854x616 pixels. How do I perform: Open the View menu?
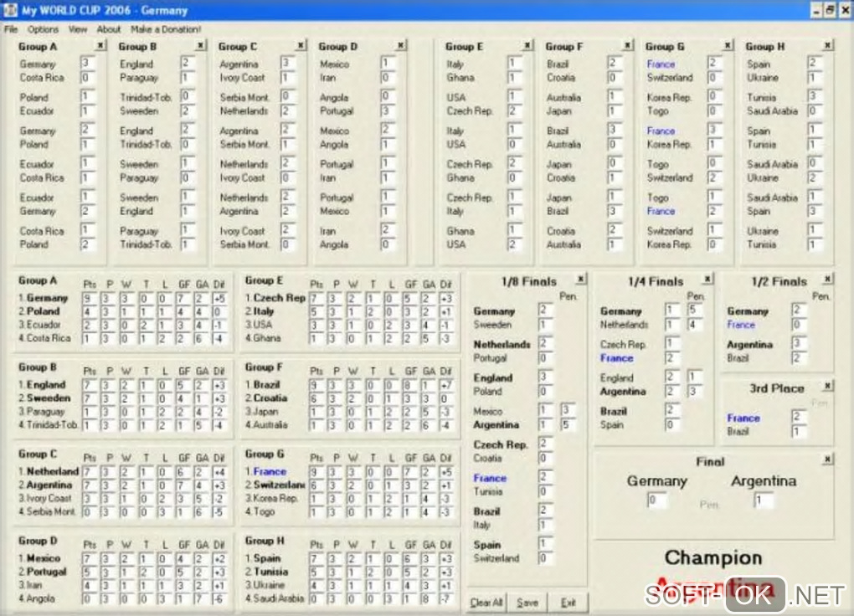click(78, 29)
